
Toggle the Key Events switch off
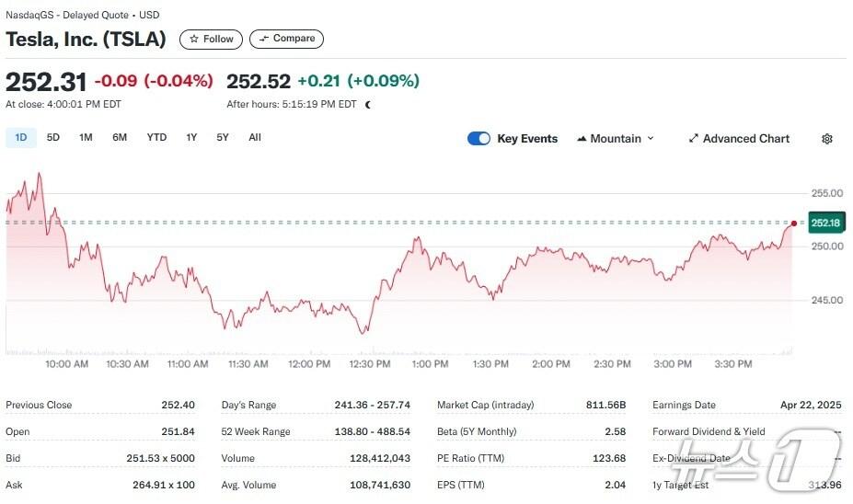[x=478, y=139]
